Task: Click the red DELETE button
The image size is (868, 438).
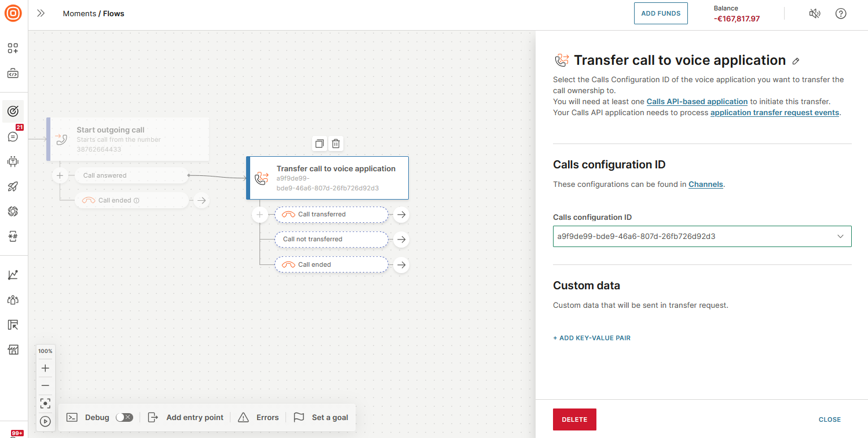Action: 574,419
